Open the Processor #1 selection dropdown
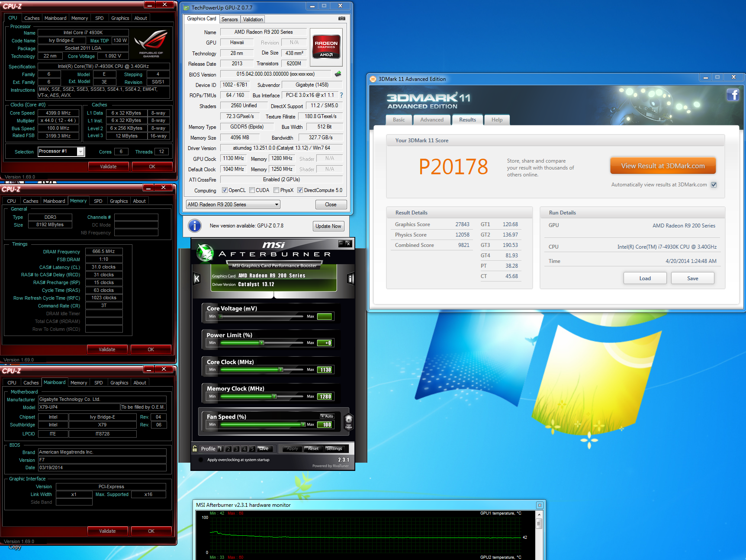This screenshot has height=560, width=746. [x=61, y=151]
